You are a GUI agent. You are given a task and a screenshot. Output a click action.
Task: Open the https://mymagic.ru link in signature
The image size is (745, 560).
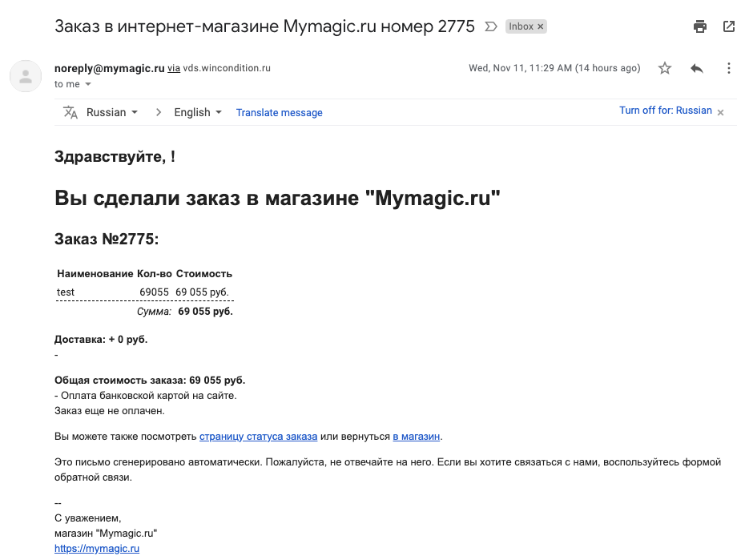(x=96, y=548)
